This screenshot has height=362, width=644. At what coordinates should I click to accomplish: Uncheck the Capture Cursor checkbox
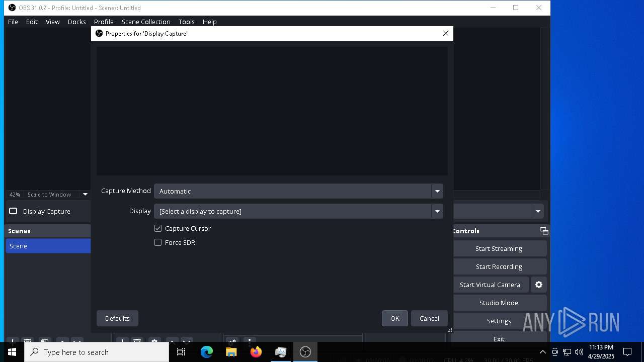point(158,228)
